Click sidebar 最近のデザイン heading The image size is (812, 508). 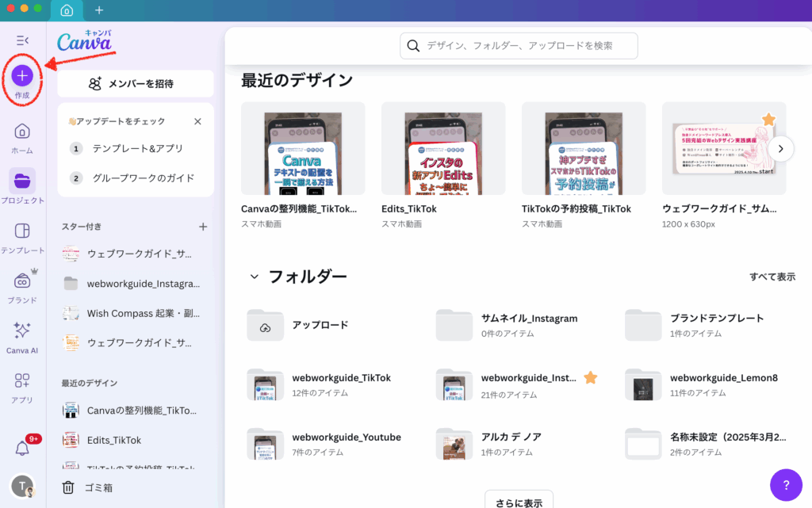click(x=90, y=384)
